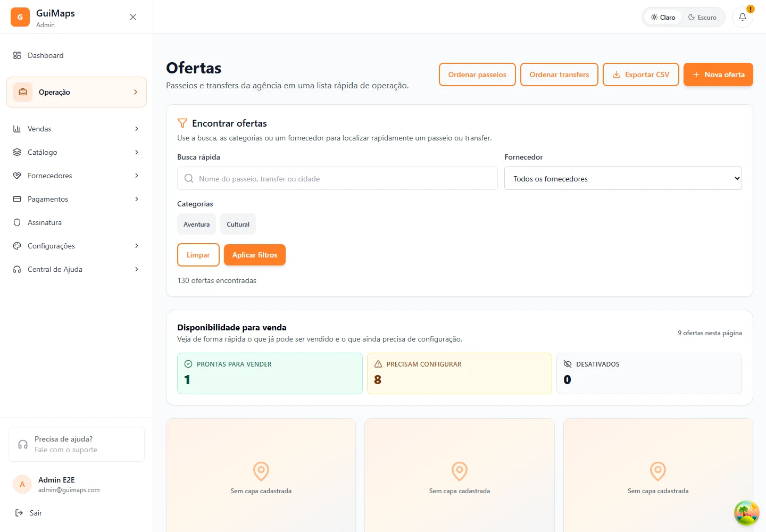Click the Sair logout icon
The height and width of the screenshot is (532, 766).
click(19, 513)
